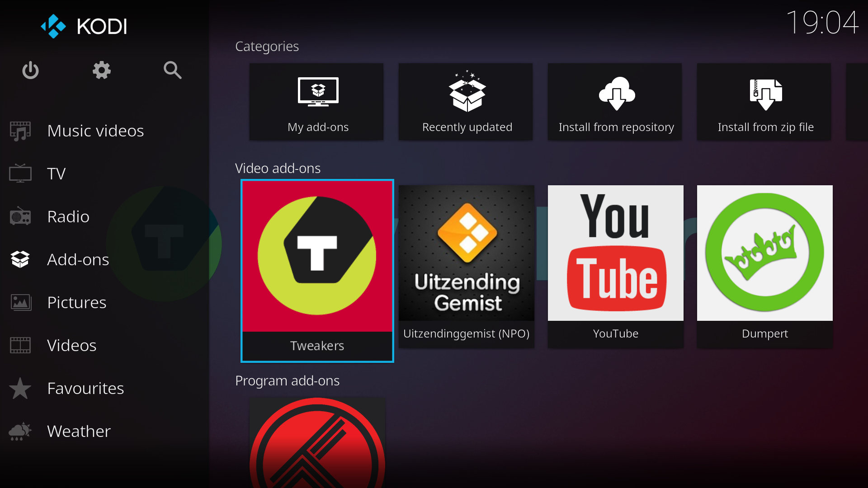Screen dimensions: 868x488
Task: Navigate to the Add-ons section
Action: click(77, 259)
